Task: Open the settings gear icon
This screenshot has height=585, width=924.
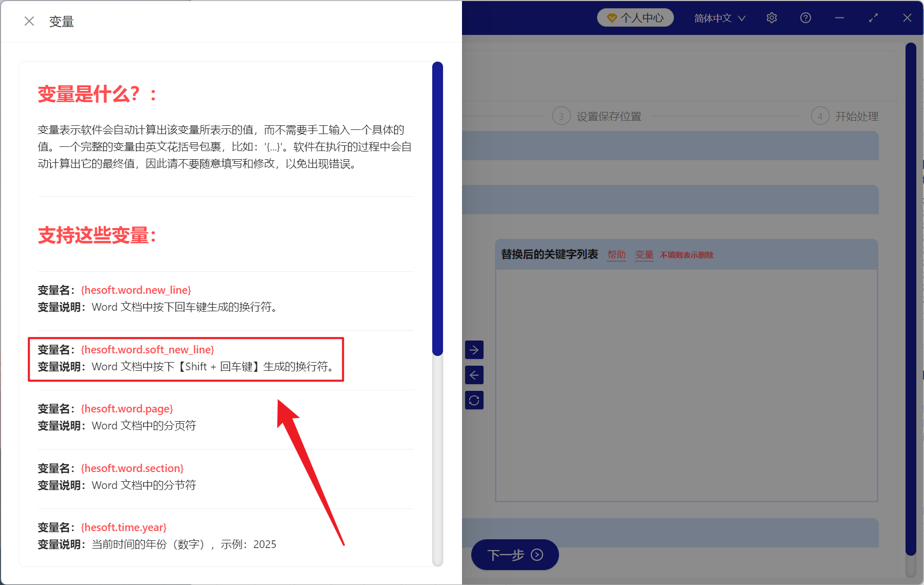Action: point(771,17)
